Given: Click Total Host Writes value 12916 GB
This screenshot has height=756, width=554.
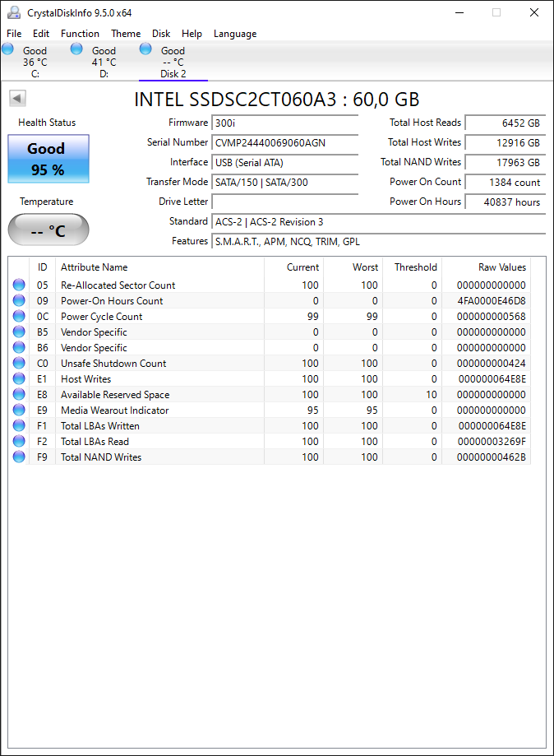Looking at the screenshot, I should click(505, 142).
